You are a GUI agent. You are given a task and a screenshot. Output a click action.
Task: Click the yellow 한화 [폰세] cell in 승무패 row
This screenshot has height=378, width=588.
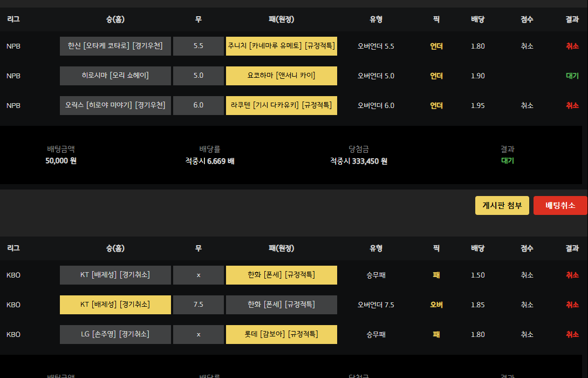tap(281, 275)
